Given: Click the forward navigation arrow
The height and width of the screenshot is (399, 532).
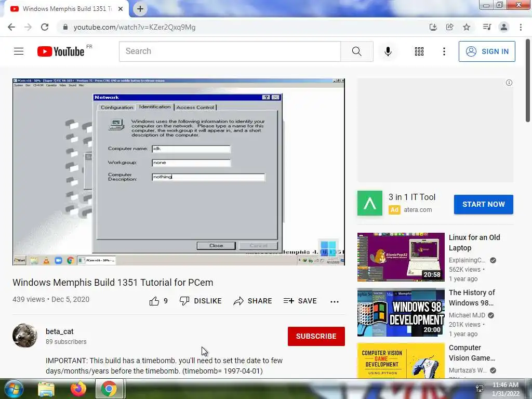Looking at the screenshot, I should pyautogui.click(x=28, y=27).
